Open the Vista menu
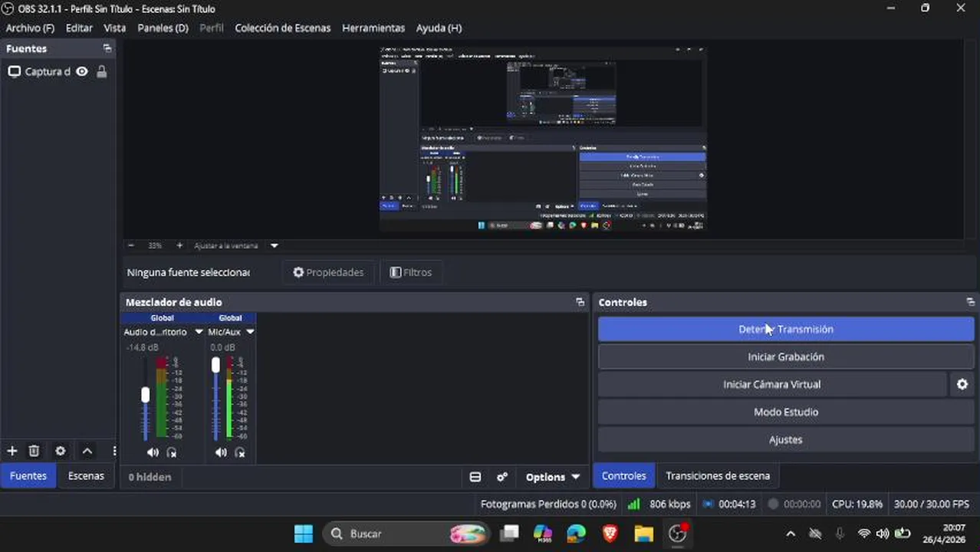 [x=114, y=28]
